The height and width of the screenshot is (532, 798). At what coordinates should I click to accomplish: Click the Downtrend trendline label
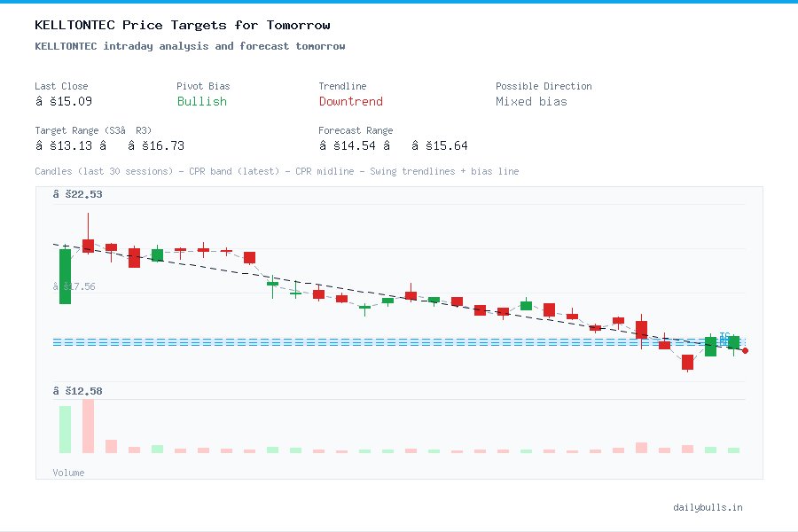click(351, 102)
